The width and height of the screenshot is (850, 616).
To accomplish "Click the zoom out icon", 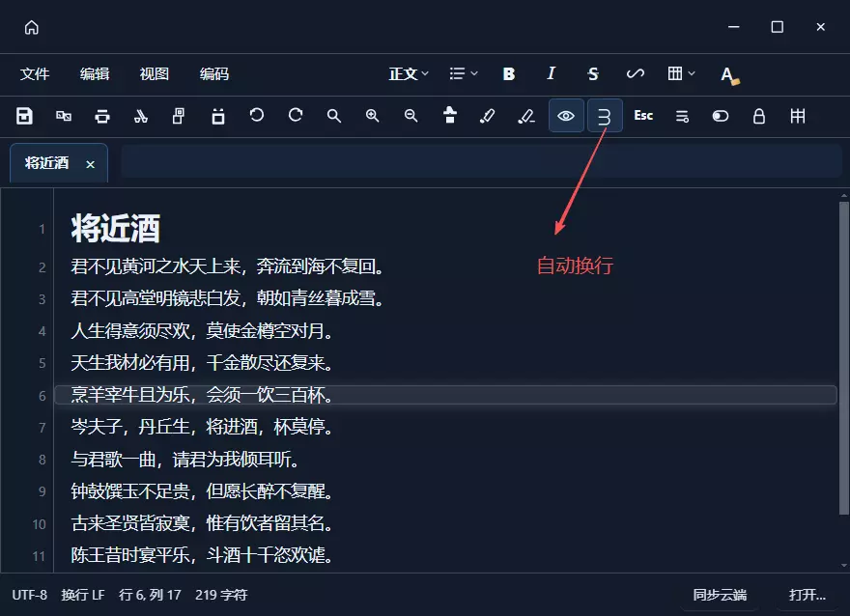I will coord(411,116).
